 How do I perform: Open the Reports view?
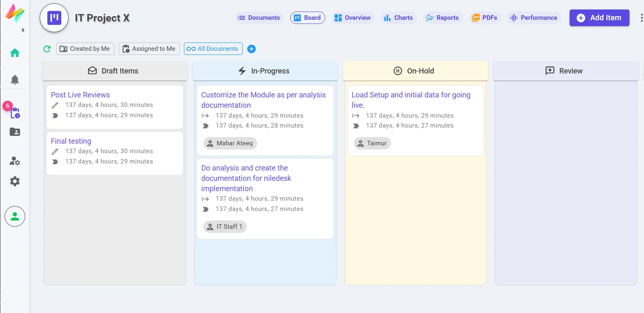click(x=442, y=18)
